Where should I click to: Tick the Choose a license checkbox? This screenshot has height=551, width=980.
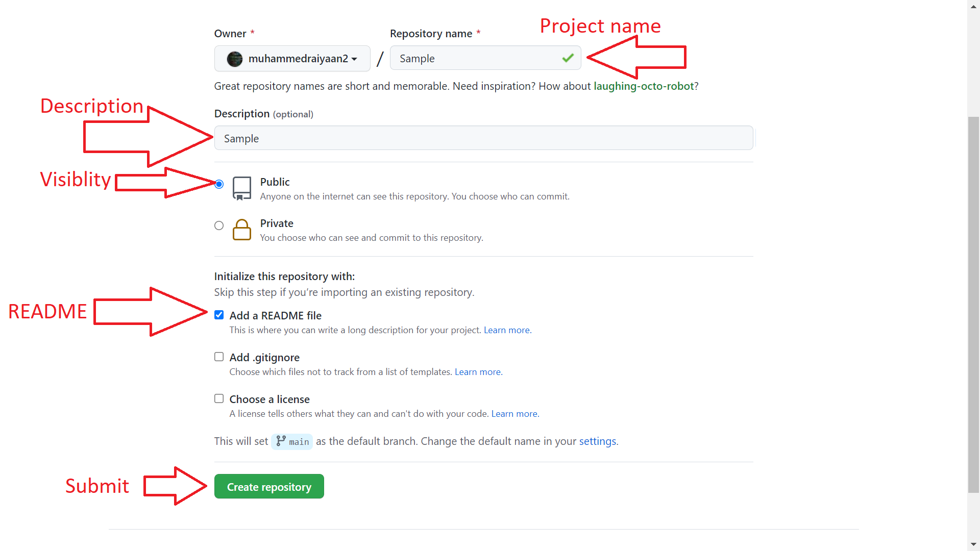pos(219,398)
